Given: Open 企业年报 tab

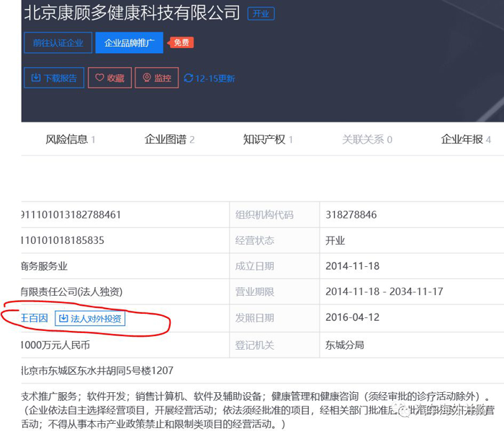Looking at the screenshot, I should (466, 140).
